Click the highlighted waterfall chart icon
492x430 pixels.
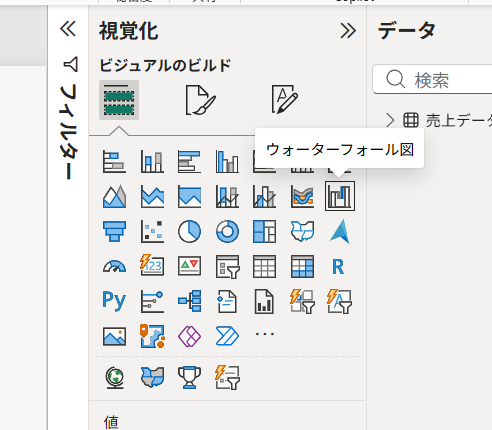click(340, 196)
